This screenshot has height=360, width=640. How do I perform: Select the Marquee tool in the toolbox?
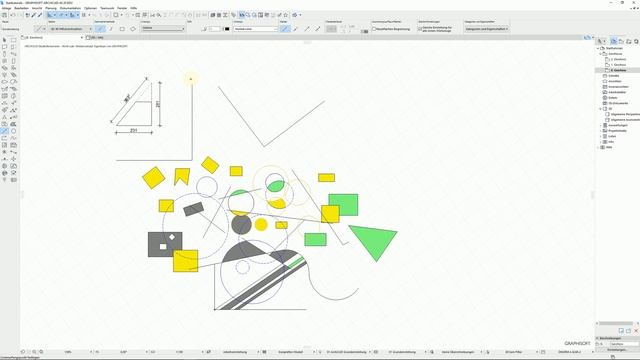click(x=13, y=40)
